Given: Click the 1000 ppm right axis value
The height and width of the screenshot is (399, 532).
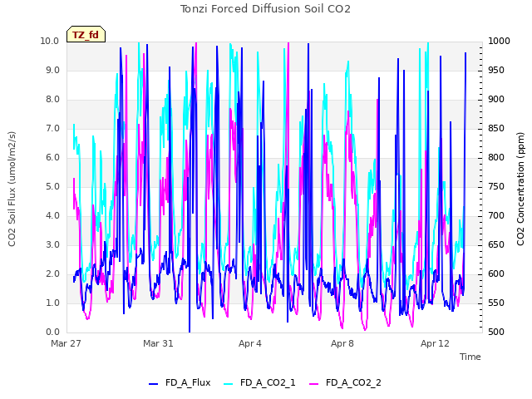Looking at the screenshot, I should (499, 41).
